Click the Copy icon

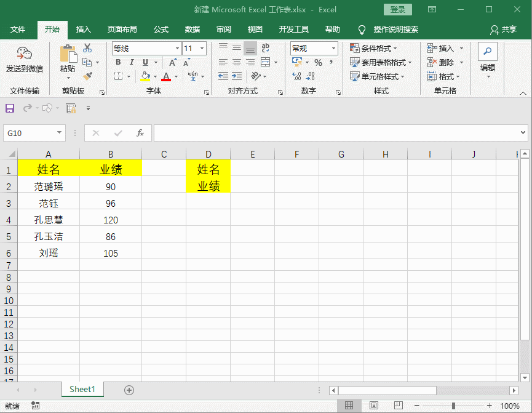87,62
